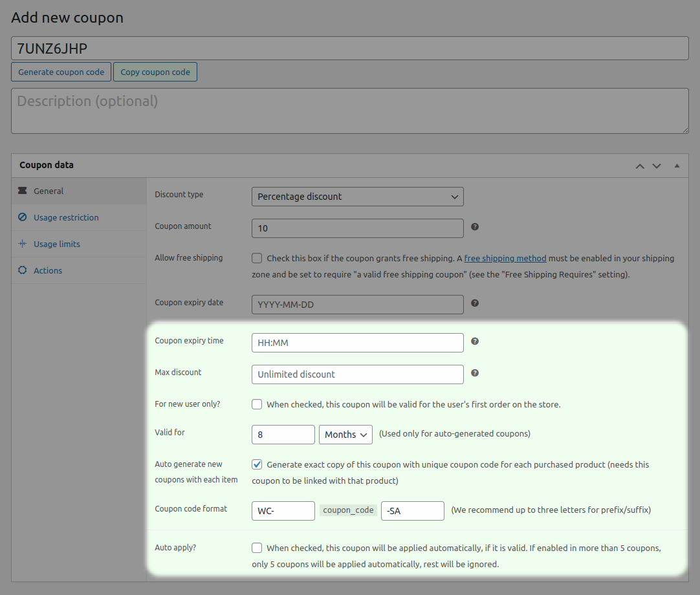Image resolution: width=700 pixels, height=595 pixels.
Task: Open the Coupon expiry time help tooltip
Action: [x=474, y=341]
